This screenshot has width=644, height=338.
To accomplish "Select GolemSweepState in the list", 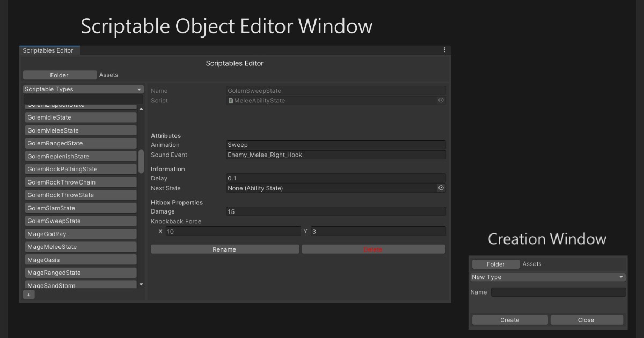I will pos(80,221).
